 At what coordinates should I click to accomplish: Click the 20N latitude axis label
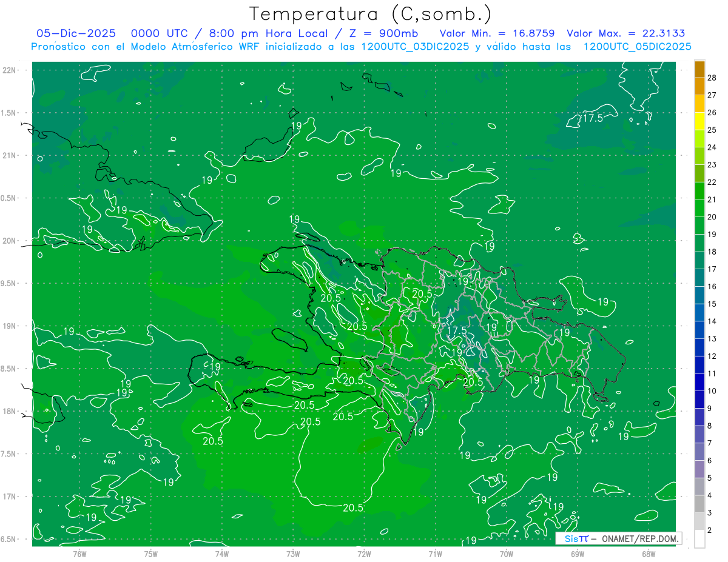pyautogui.click(x=9, y=241)
